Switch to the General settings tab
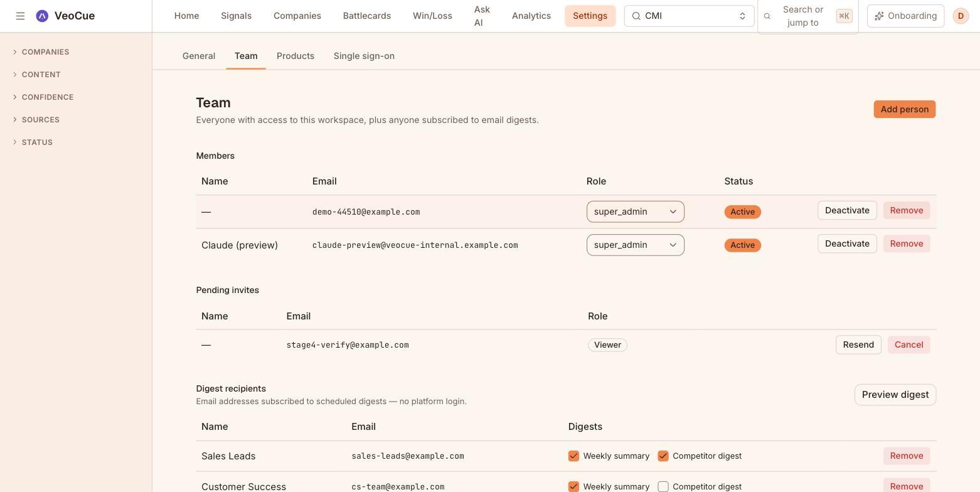 click(x=199, y=56)
